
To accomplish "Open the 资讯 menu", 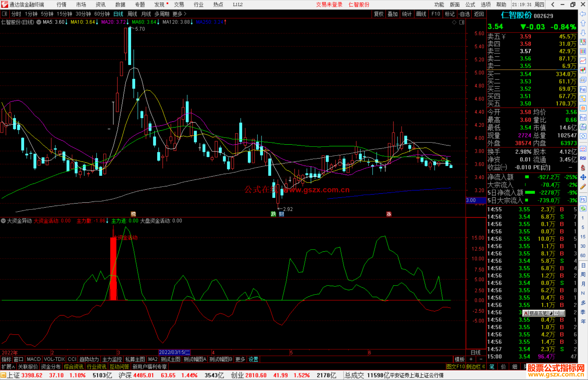I will tap(100, 5).
